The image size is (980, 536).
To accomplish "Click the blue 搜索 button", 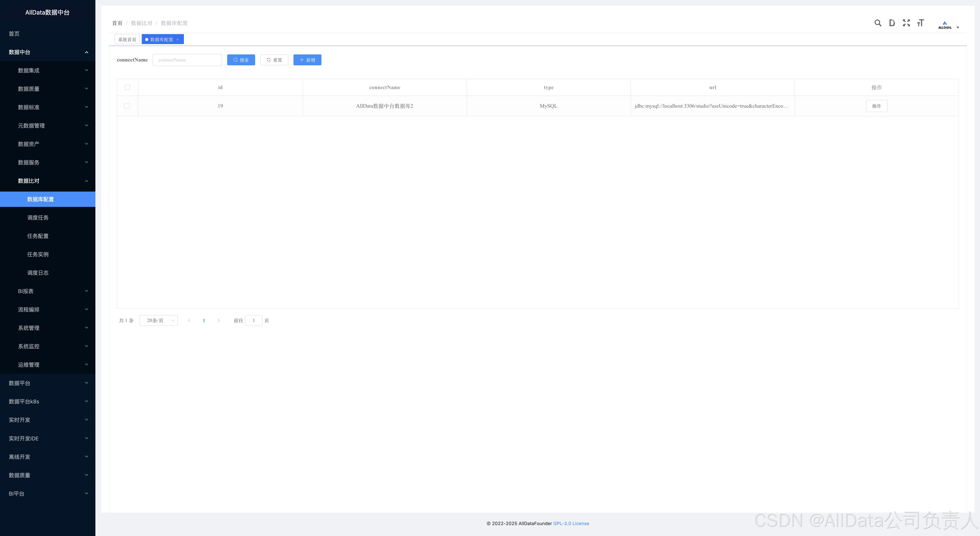I will coord(241,60).
